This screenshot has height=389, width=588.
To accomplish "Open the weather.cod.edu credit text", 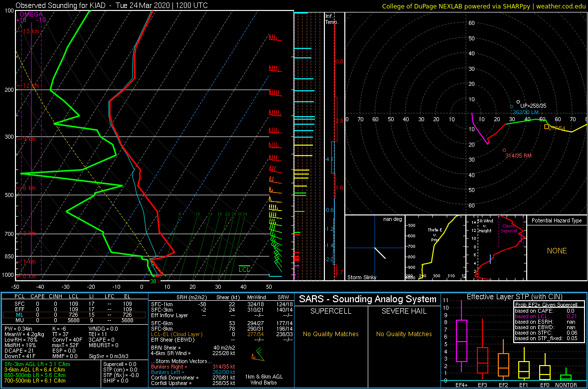I will click(484, 5).
